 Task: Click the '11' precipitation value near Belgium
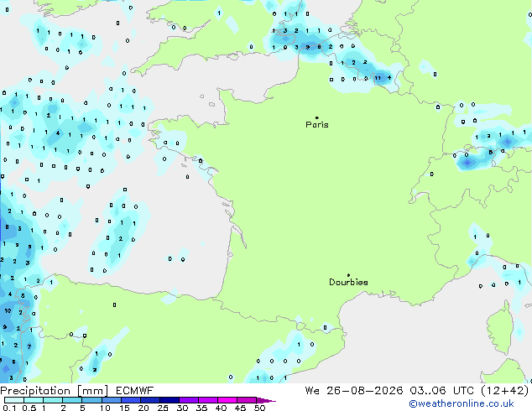click(378, 78)
